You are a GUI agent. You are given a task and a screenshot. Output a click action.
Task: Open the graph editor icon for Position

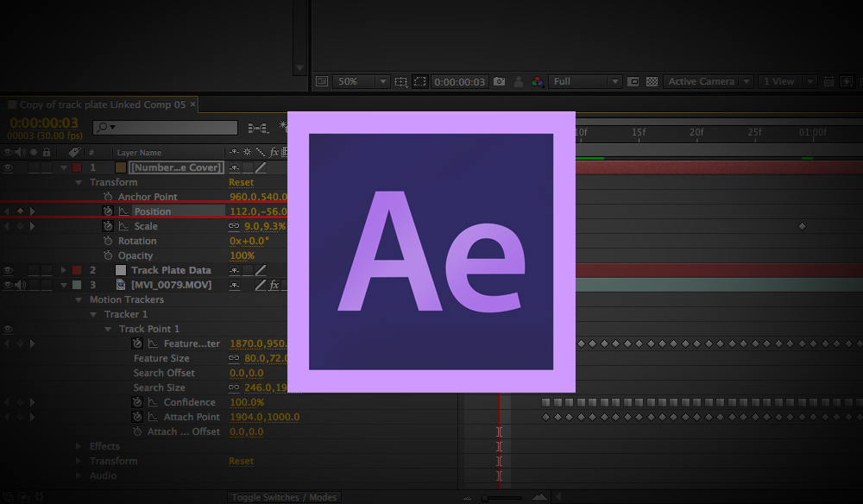[x=123, y=211]
